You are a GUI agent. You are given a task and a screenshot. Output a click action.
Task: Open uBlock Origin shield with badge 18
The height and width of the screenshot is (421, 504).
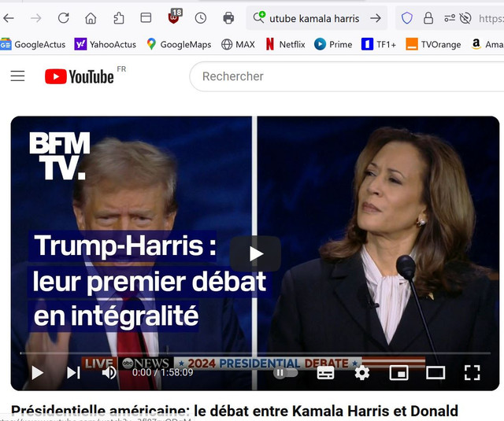(175, 17)
